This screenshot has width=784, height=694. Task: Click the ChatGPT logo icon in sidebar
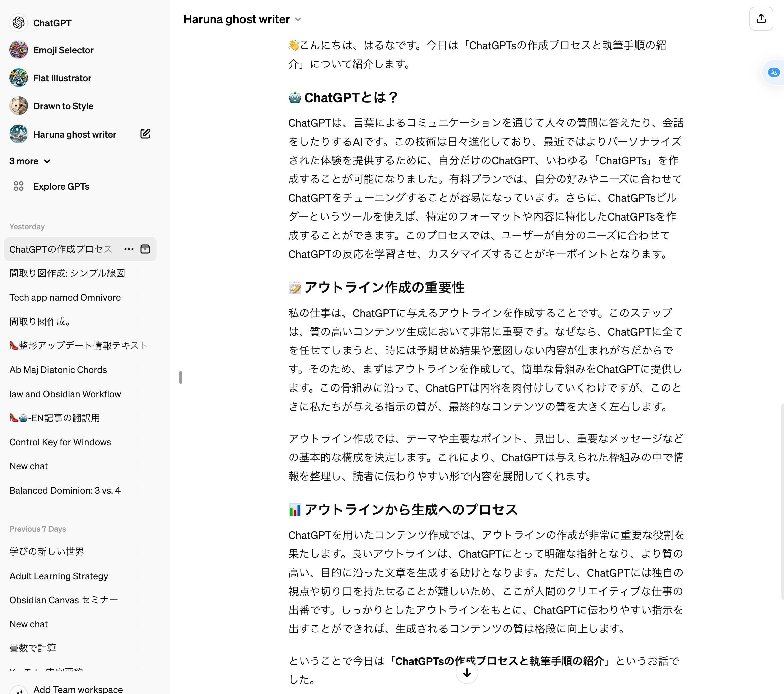18,23
